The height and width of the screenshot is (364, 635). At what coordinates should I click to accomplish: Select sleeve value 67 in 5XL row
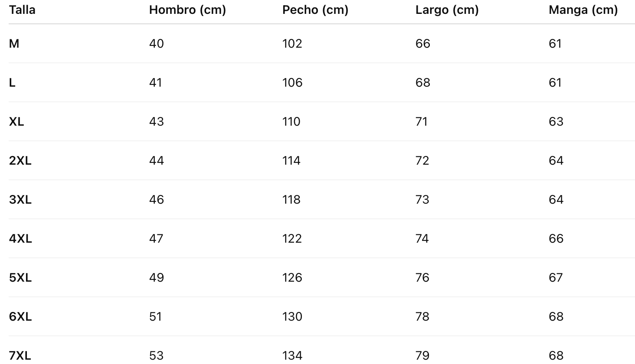[x=556, y=277]
